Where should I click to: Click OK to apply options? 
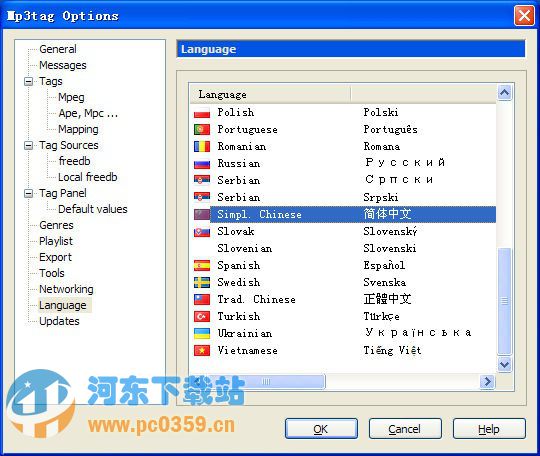321,429
